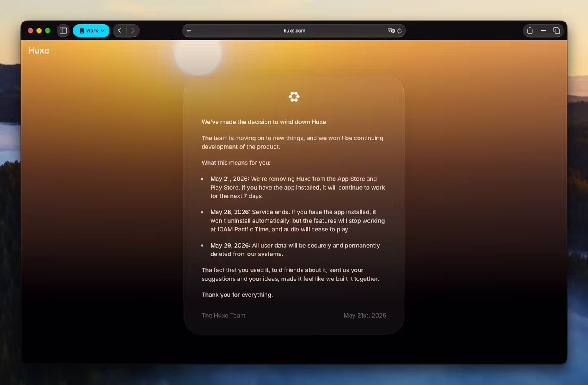Click the wind down Huxe headline sentence
588x385 pixels.
(x=265, y=122)
